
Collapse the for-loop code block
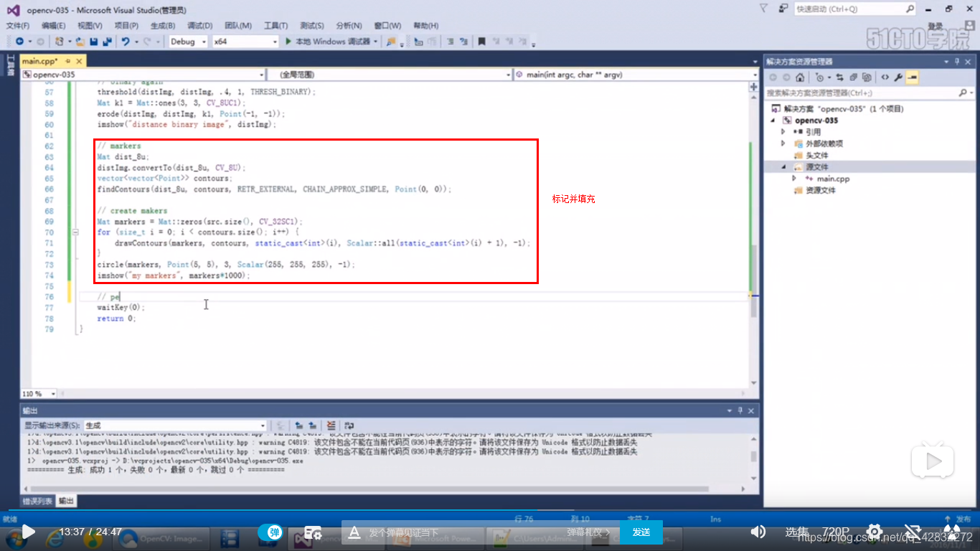75,232
